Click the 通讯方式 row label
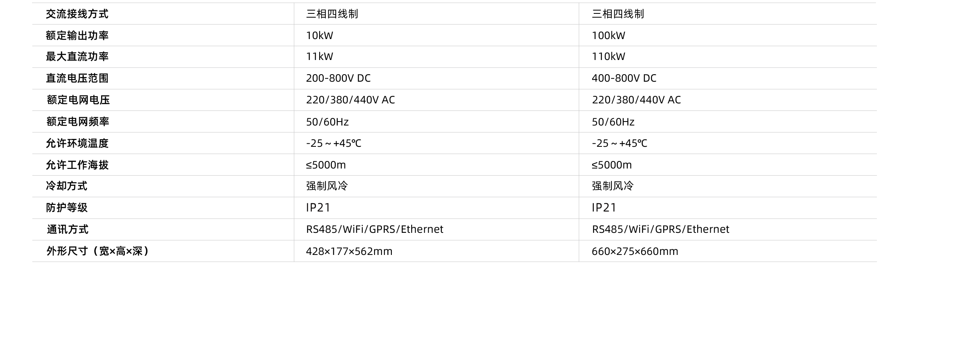Viewport: 980px width, 337px height. coord(68,229)
